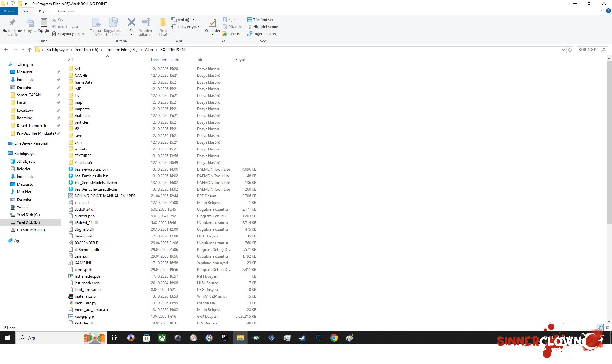
Task: Create a Yeni klasör new folder
Action: coord(164,27)
